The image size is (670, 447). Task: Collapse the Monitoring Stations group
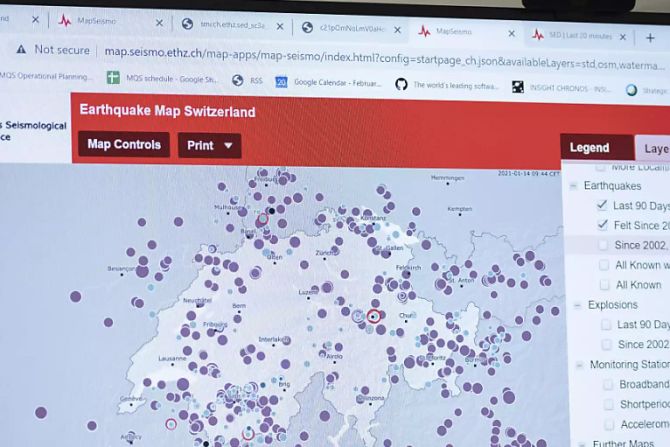[579, 365]
